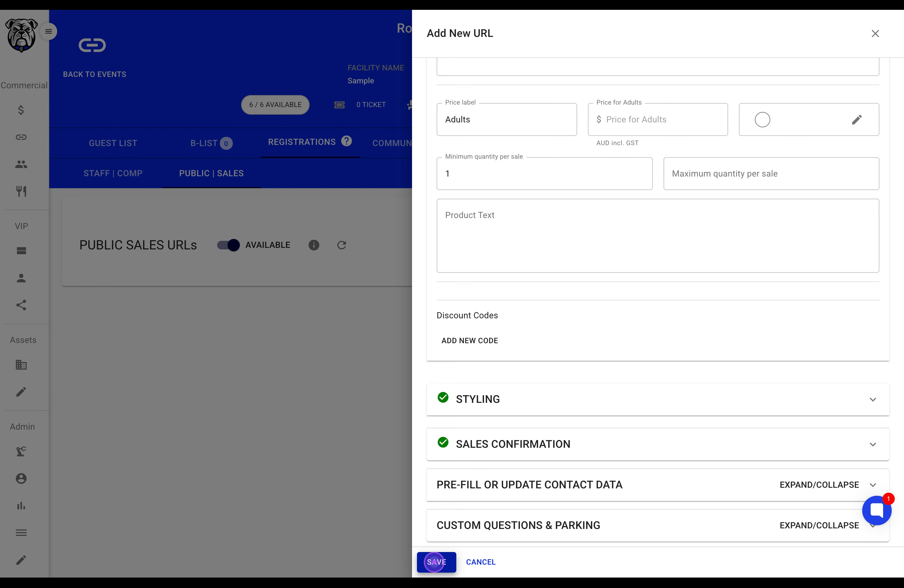Viewport: 904px width, 588px height.
Task: Click the SAVE button
Action: point(436,562)
